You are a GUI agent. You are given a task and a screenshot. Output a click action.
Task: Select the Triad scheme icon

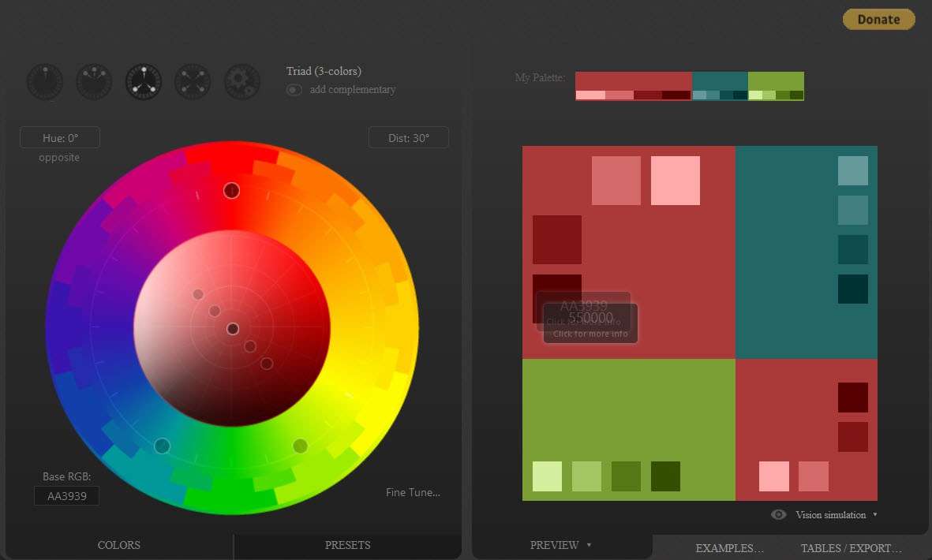tap(143, 81)
